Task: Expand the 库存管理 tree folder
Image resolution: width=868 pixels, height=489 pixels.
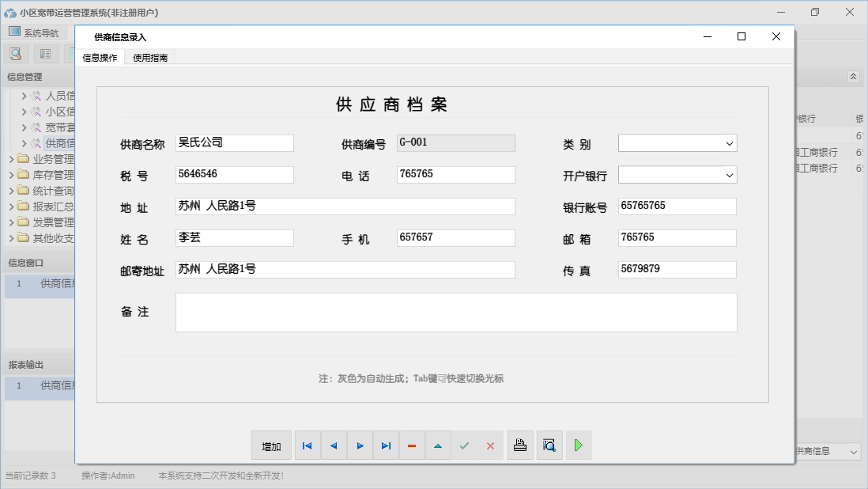Action: pyautogui.click(x=11, y=175)
